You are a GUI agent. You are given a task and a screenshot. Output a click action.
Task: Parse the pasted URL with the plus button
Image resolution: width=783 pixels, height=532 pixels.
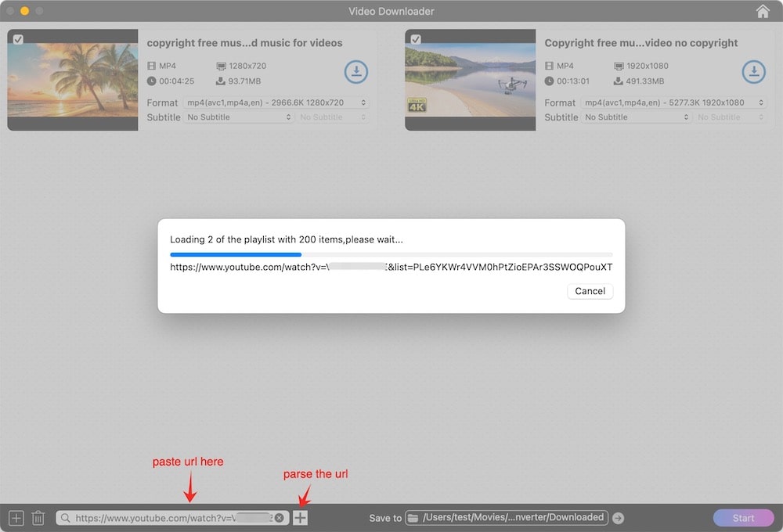[x=300, y=517]
